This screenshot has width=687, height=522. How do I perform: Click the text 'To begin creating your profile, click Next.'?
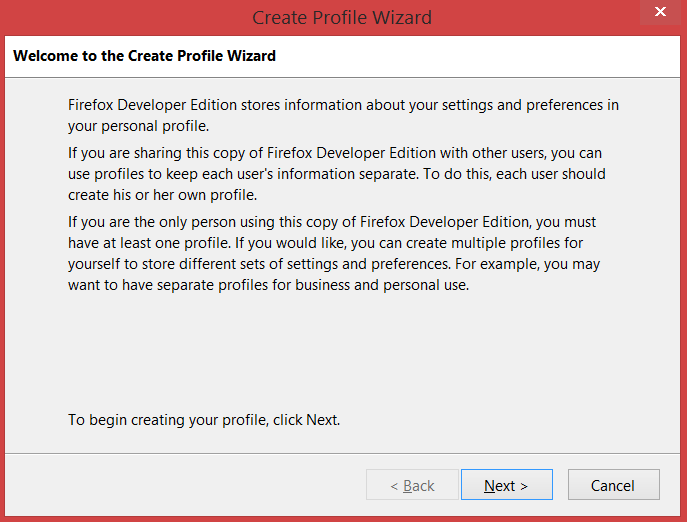tap(204, 420)
